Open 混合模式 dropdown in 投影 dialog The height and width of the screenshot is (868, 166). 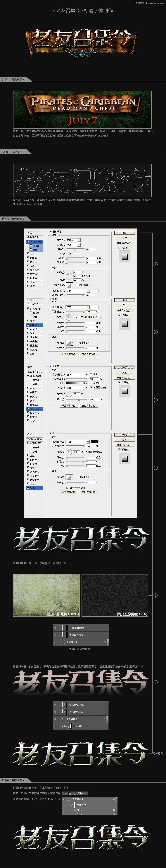pos(78,442)
